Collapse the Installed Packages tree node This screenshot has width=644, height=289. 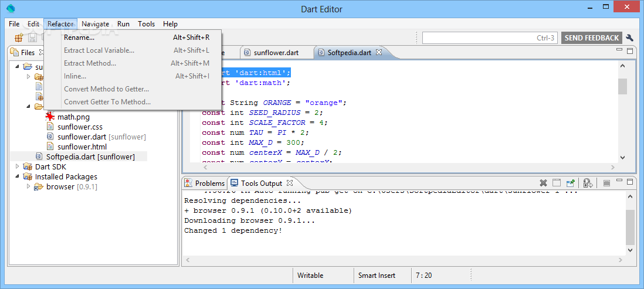click(x=17, y=176)
